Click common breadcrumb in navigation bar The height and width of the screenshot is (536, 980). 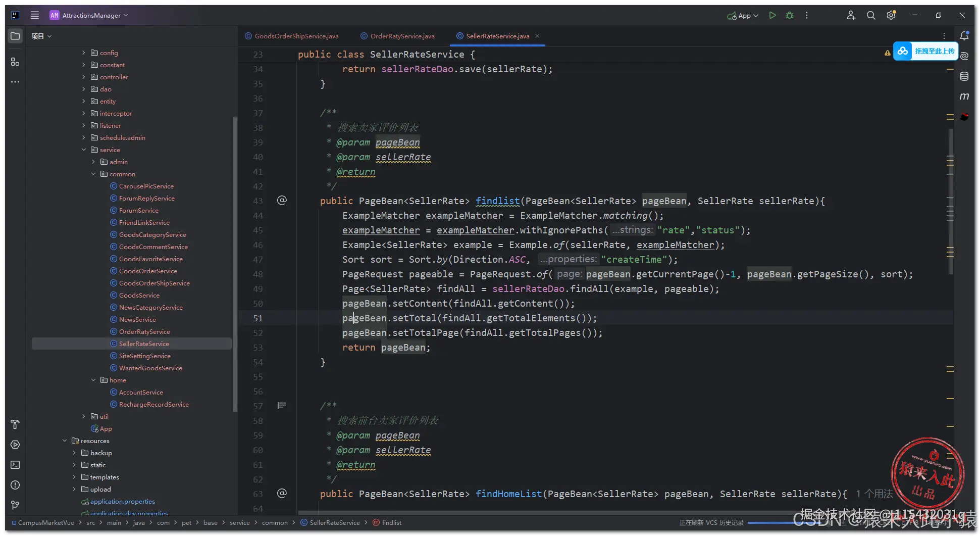coord(275,522)
